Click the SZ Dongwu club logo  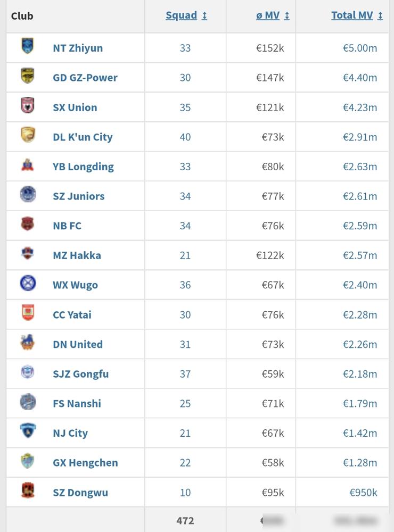pos(28,491)
